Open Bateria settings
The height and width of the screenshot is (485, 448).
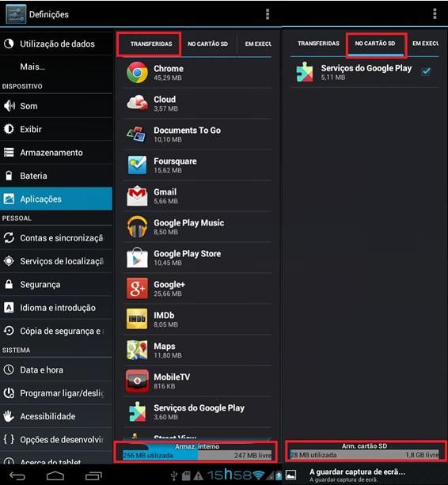point(56,176)
